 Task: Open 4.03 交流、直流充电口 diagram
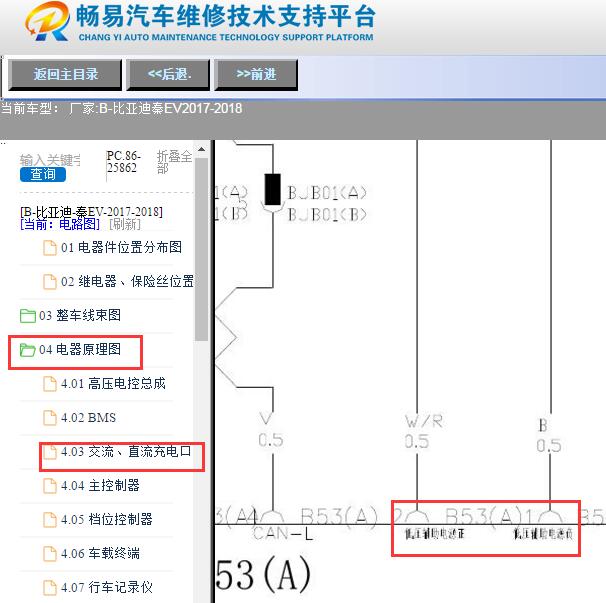(126, 451)
